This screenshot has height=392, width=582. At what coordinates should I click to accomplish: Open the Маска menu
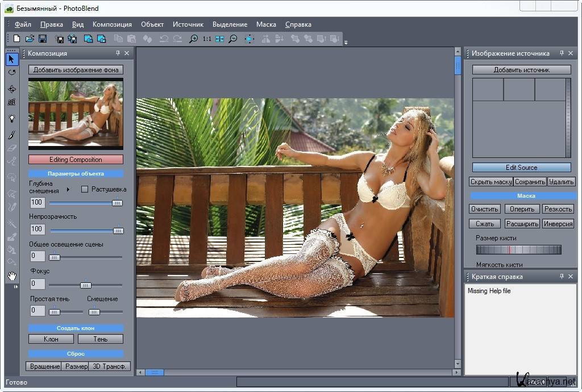click(266, 24)
